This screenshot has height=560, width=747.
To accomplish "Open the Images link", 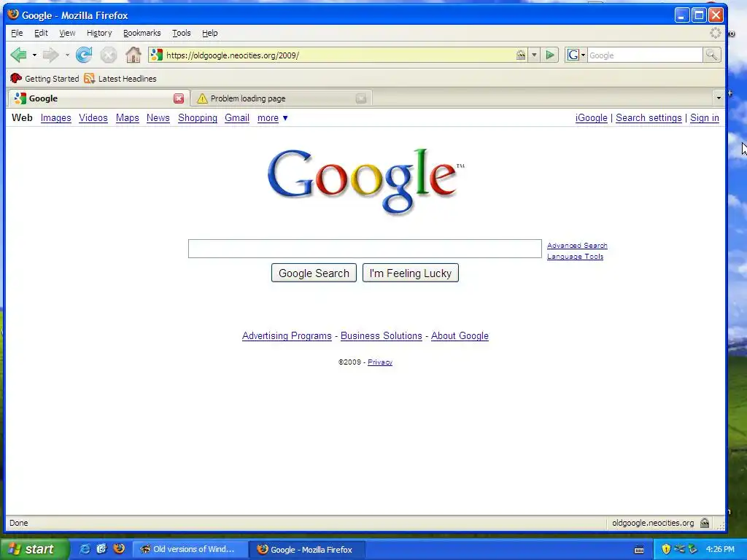I will (55, 118).
